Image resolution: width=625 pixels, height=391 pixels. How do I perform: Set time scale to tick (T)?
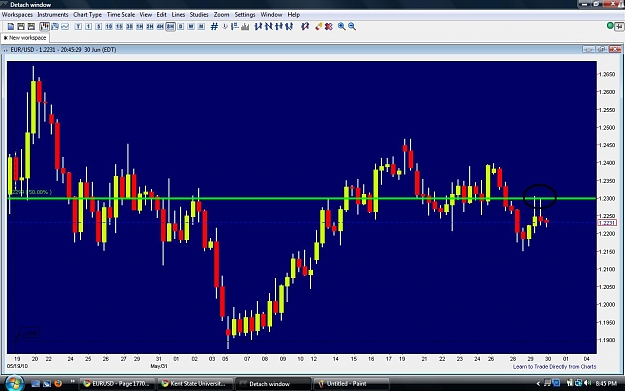pyautogui.click(x=78, y=27)
